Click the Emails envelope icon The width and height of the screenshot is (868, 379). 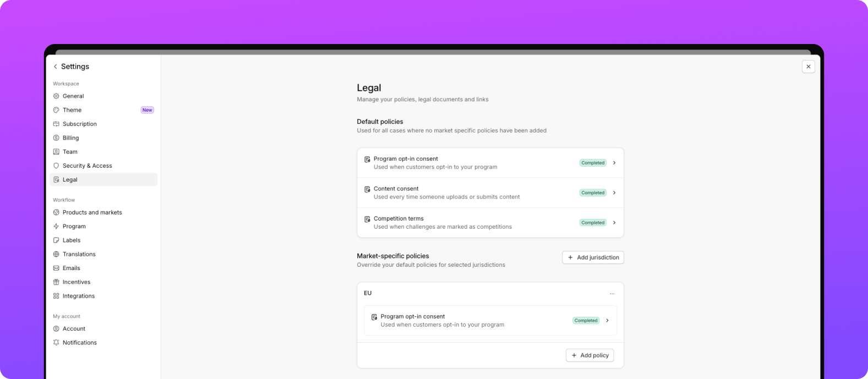click(x=56, y=268)
